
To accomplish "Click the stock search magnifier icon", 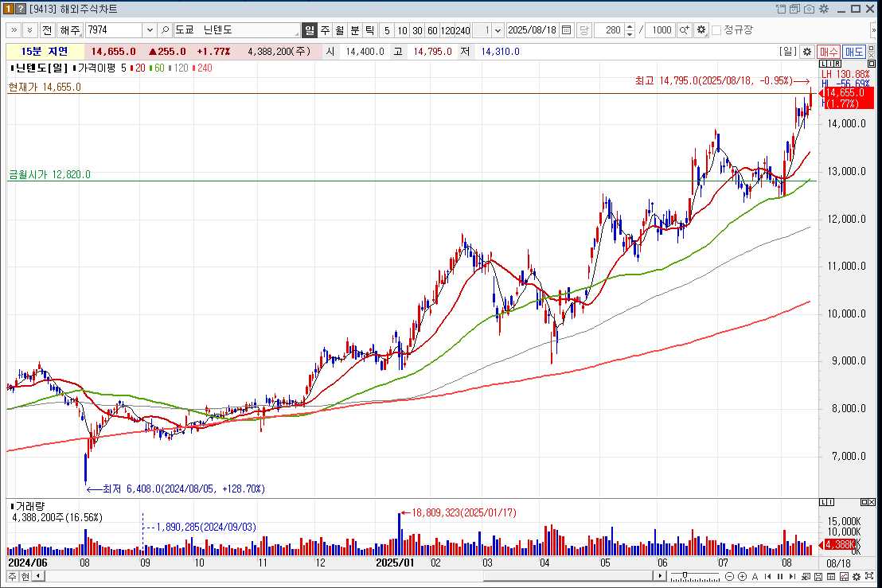I will tap(165, 30).
